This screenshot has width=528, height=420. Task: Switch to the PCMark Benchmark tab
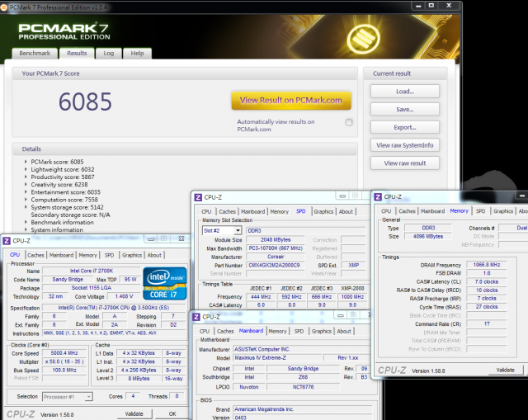pyautogui.click(x=35, y=53)
